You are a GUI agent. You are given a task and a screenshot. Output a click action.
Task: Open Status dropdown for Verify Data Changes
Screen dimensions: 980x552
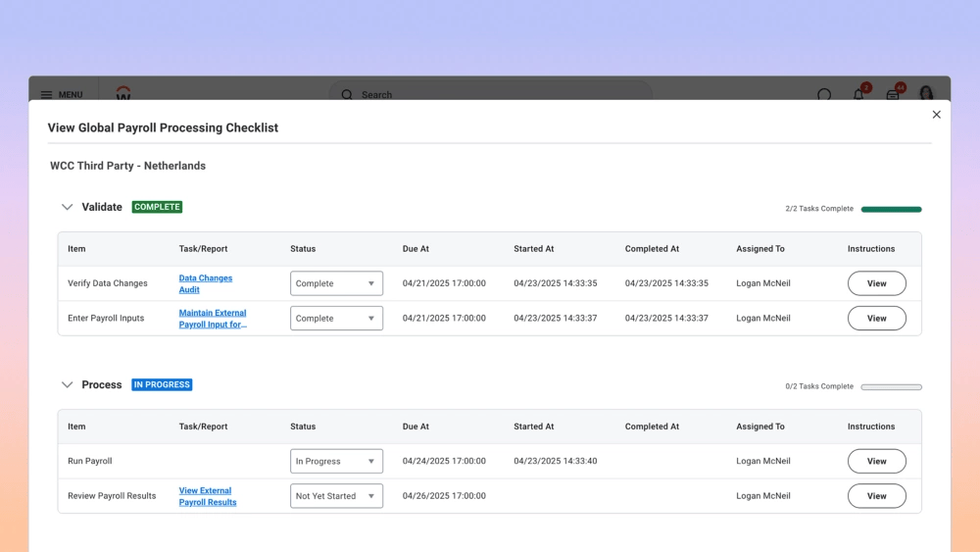336,283
